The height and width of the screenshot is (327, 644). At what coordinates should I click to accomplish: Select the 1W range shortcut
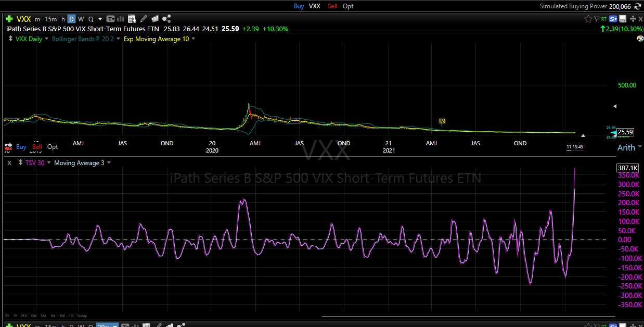click(62, 316)
